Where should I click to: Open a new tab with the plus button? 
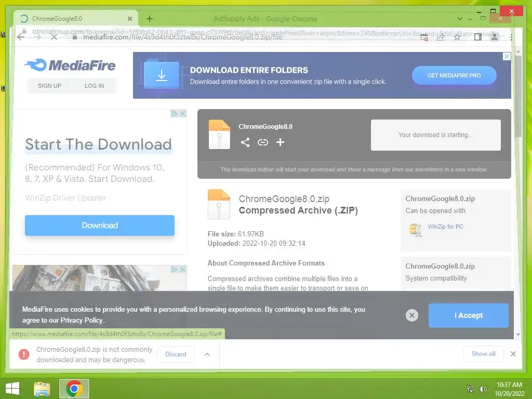click(x=149, y=19)
